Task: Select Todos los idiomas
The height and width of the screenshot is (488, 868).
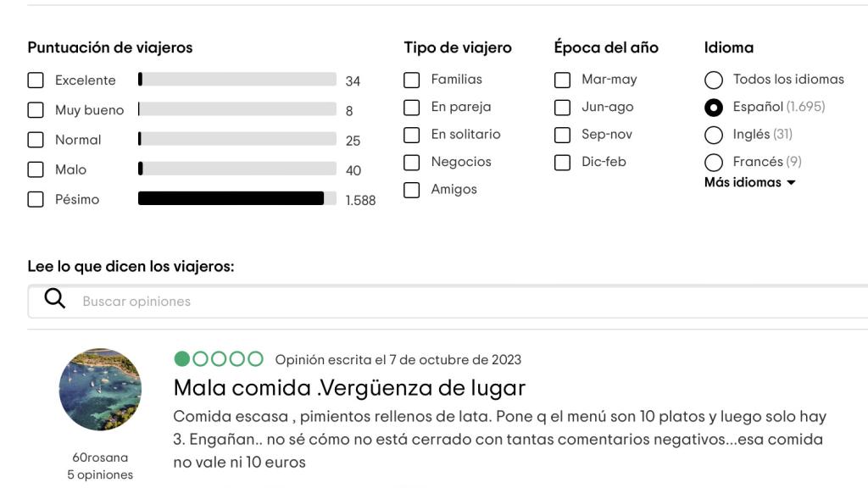Action: 715,79
